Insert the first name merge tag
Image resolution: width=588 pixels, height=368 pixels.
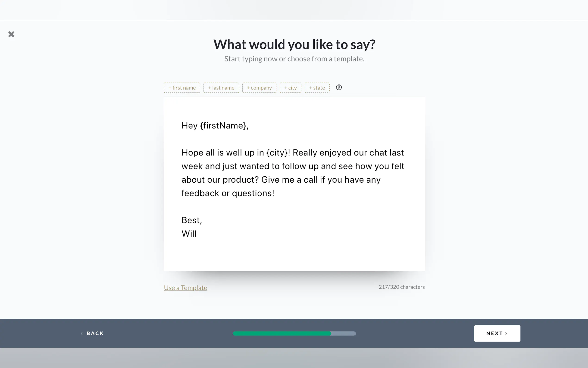[x=182, y=88]
